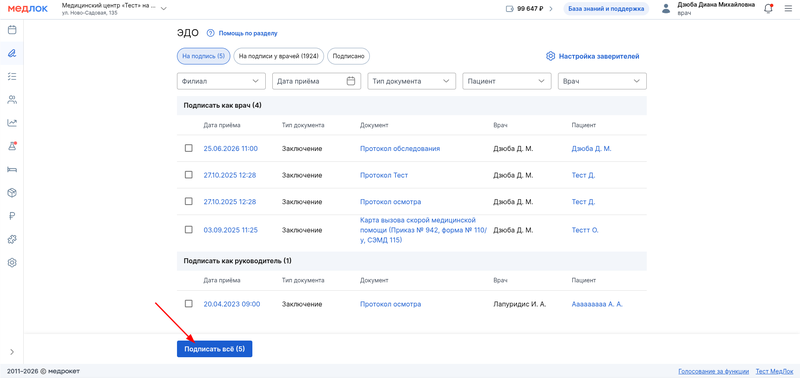
Task: Click the Подписать всё (5) button
Action: pyautogui.click(x=214, y=349)
